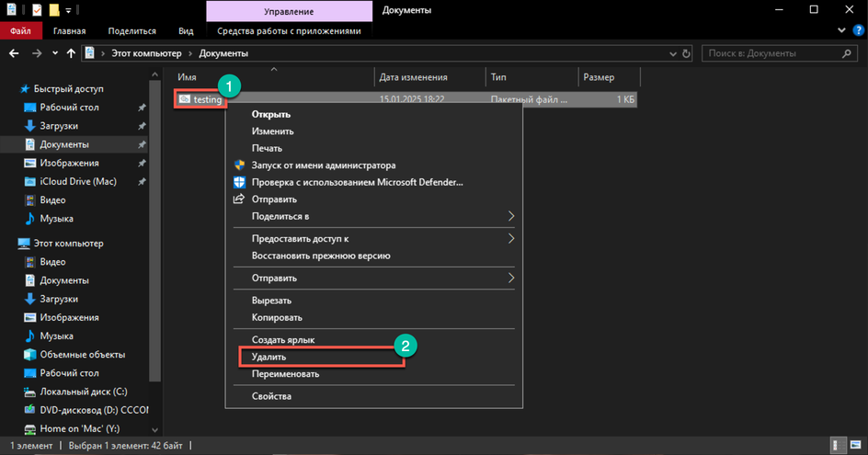Open Home on 'Mac' (Y:) drive
The width and height of the screenshot is (868, 455).
(x=80, y=428)
